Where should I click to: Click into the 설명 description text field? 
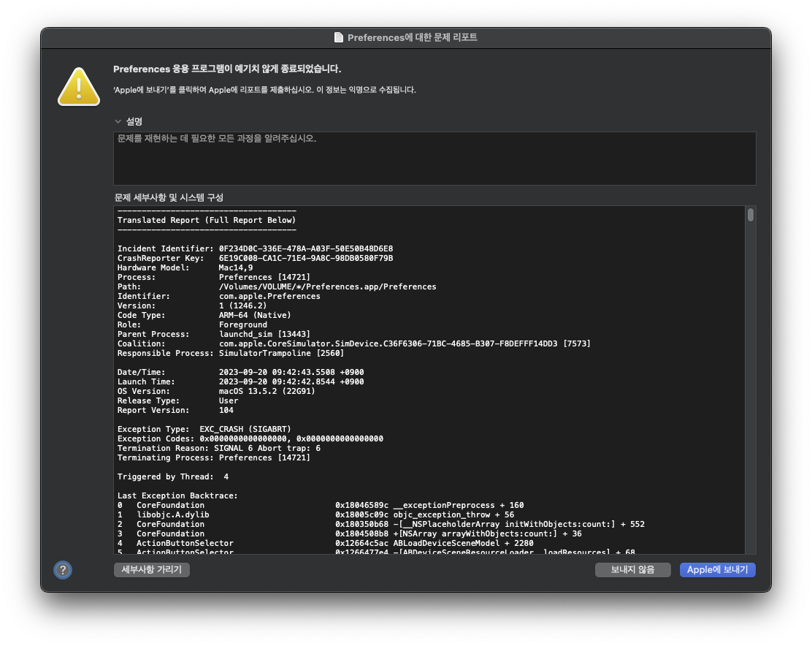(434, 159)
